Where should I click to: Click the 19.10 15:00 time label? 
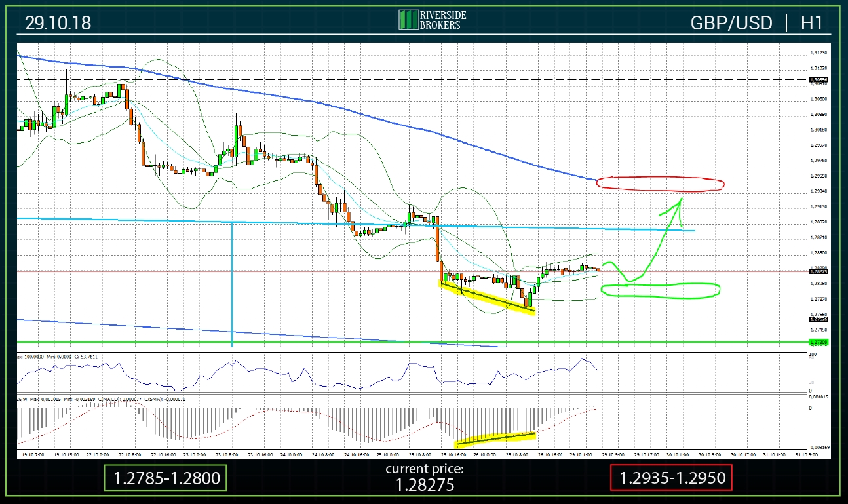[x=66, y=454]
